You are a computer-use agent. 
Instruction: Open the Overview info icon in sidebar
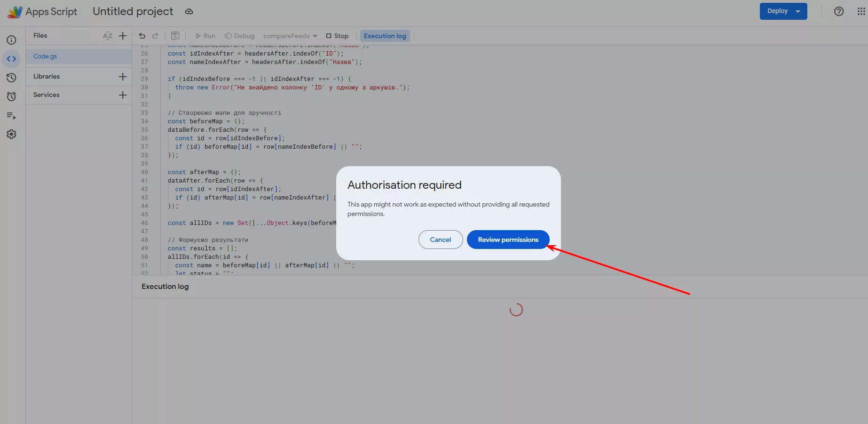11,40
